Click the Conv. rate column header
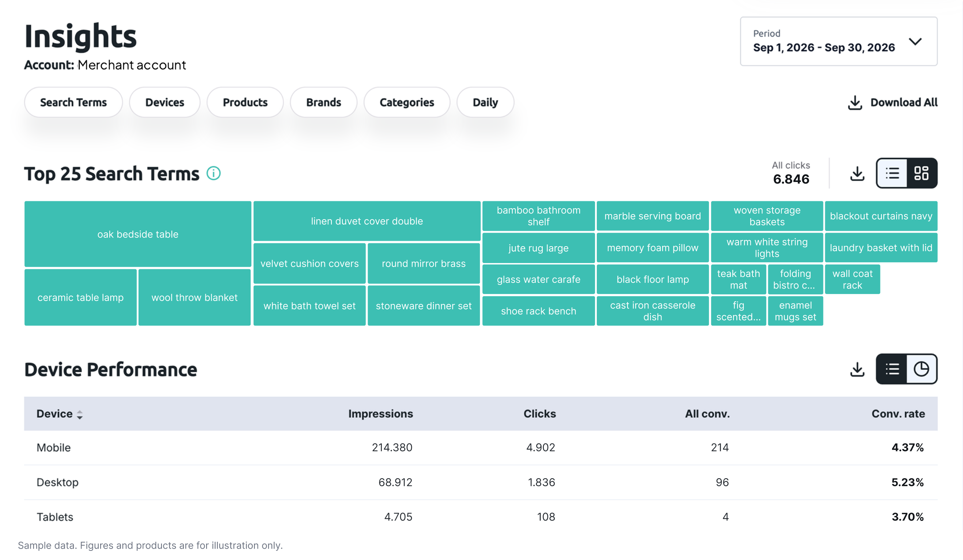 point(898,414)
